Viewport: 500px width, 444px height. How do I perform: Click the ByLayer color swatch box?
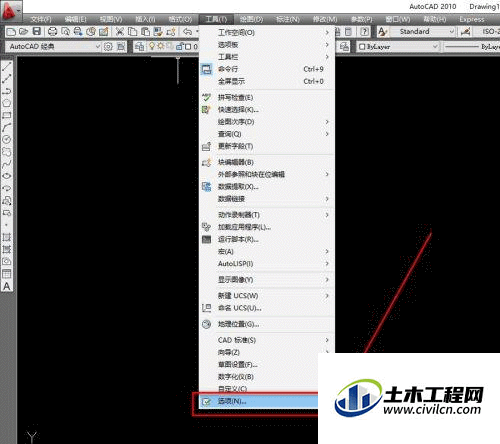tap(362, 47)
